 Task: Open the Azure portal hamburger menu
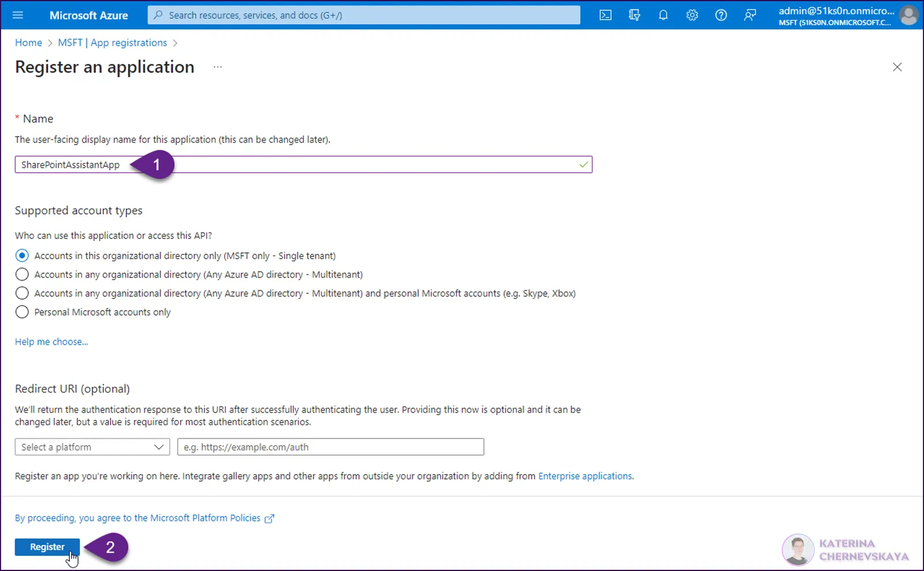pos(18,15)
